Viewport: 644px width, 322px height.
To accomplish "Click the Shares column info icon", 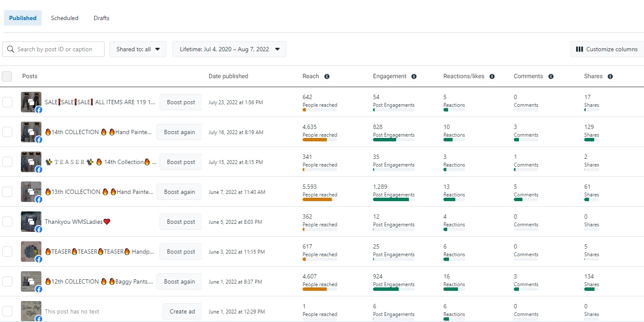I will (x=610, y=76).
